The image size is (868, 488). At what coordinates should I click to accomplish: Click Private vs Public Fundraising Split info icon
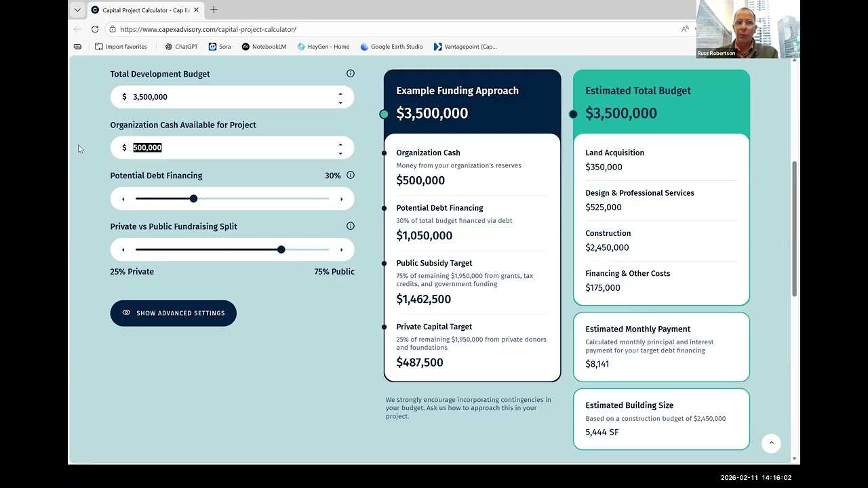click(x=351, y=226)
